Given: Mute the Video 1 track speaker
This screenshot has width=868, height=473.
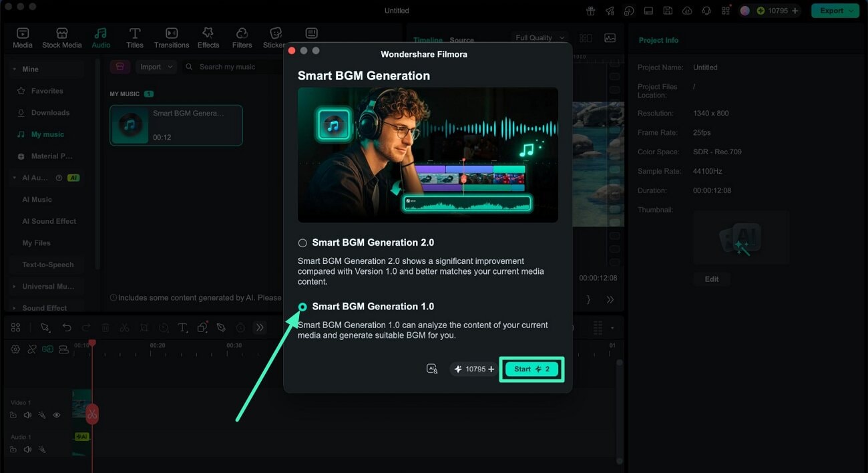Looking at the screenshot, I should point(27,415).
